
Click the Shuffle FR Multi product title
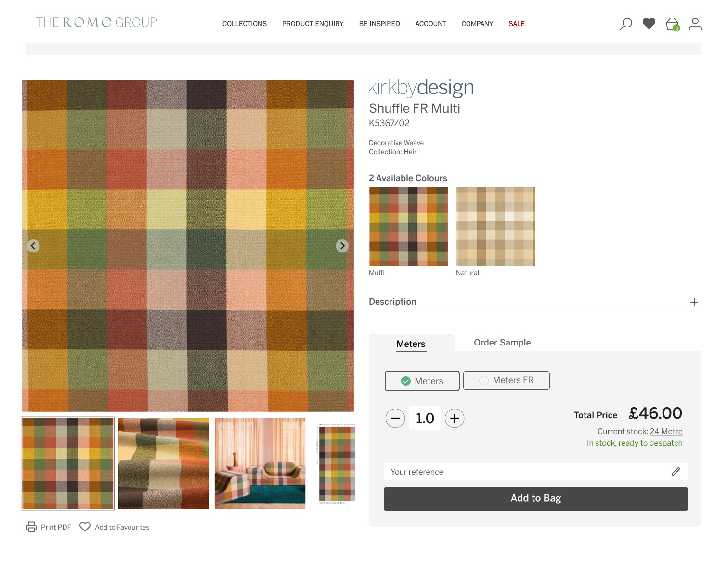coord(415,108)
